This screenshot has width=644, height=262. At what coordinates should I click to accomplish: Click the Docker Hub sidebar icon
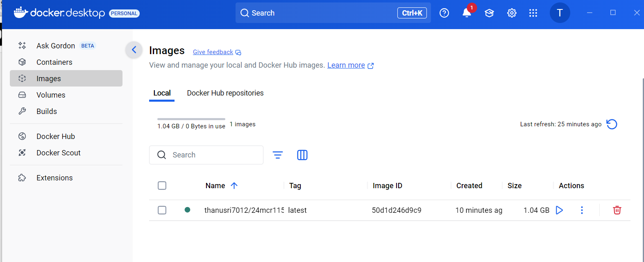[22, 136]
